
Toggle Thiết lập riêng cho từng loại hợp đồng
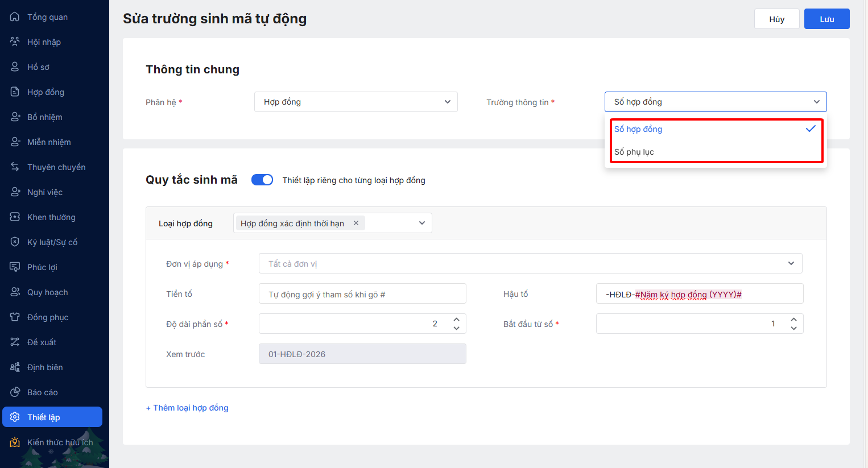pos(262,180)
